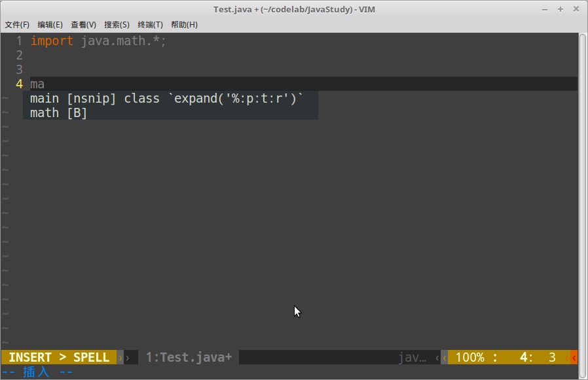Click the typed text ma on line 4
This screenshot has height=380, width=588.
coord(37,84)
